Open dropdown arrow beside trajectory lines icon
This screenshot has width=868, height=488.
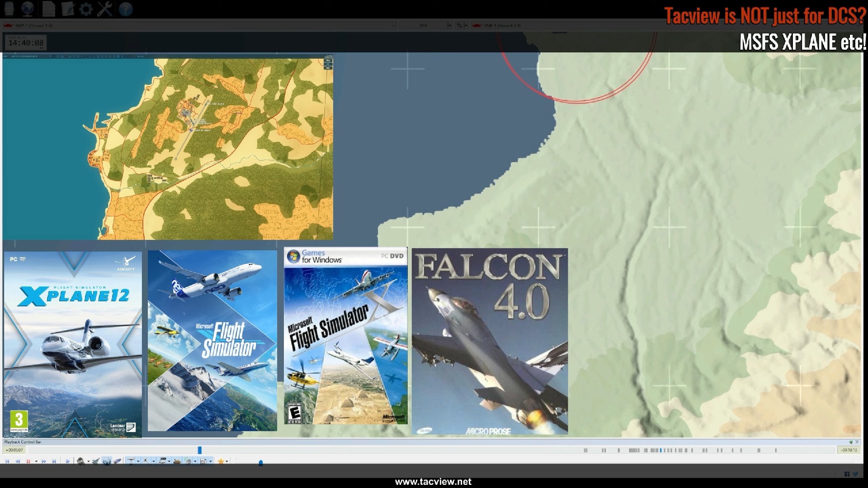click(x=154, y=461)
